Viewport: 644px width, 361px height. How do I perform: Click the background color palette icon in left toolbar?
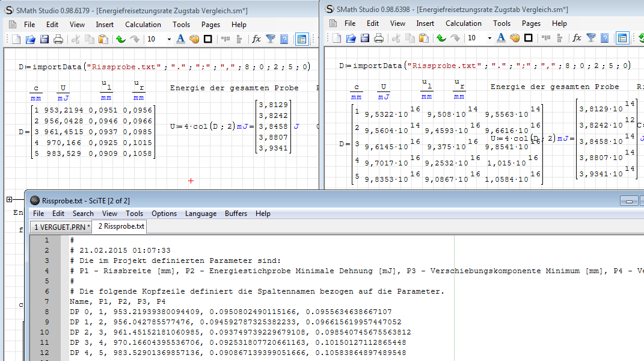(194, 39)
